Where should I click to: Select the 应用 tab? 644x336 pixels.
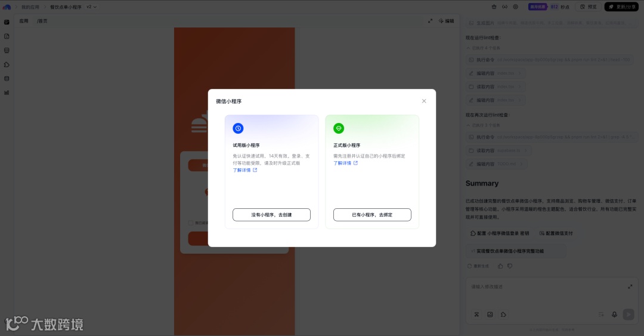click(x=24, y=21)
